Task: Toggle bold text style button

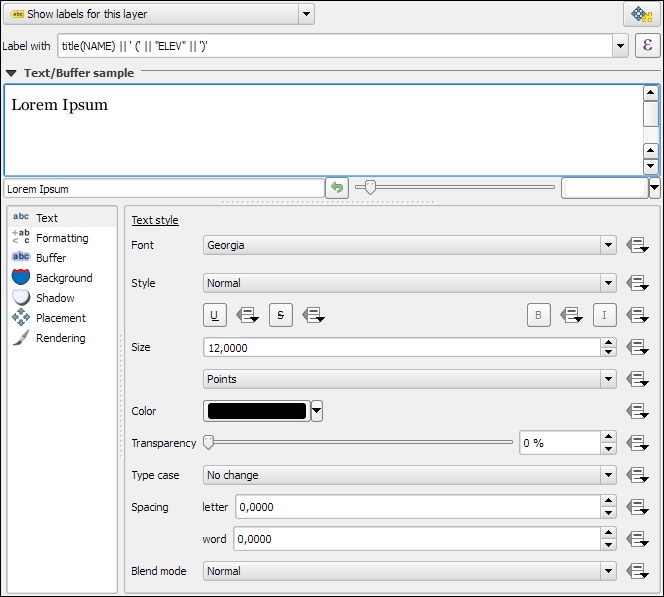Action: [x=539, y=315]
